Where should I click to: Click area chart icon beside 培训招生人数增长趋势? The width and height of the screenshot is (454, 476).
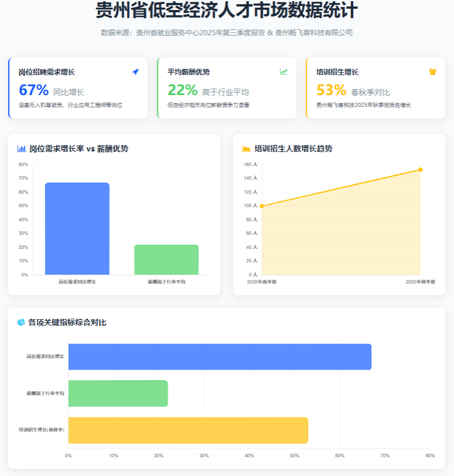[246, 149]
